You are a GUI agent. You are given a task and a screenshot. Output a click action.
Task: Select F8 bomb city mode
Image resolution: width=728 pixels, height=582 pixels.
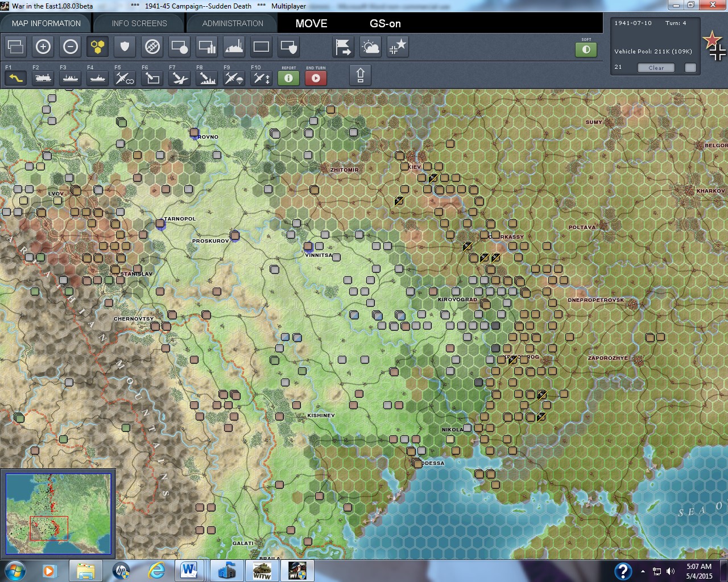tap(207, 78)
